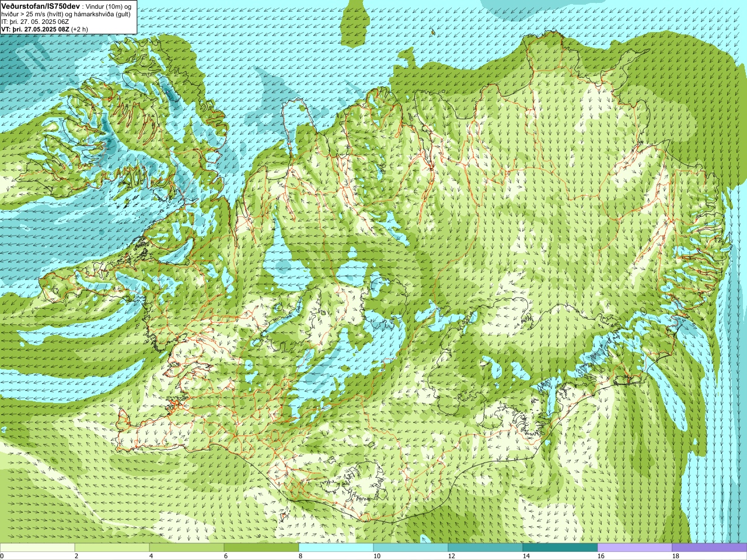
Task: Click the legend tick label '2'
Action: tap(76, 556)
